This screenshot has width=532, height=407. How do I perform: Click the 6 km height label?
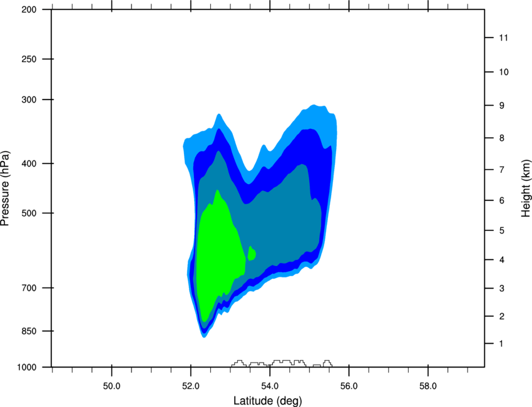[x=502, y=200]
